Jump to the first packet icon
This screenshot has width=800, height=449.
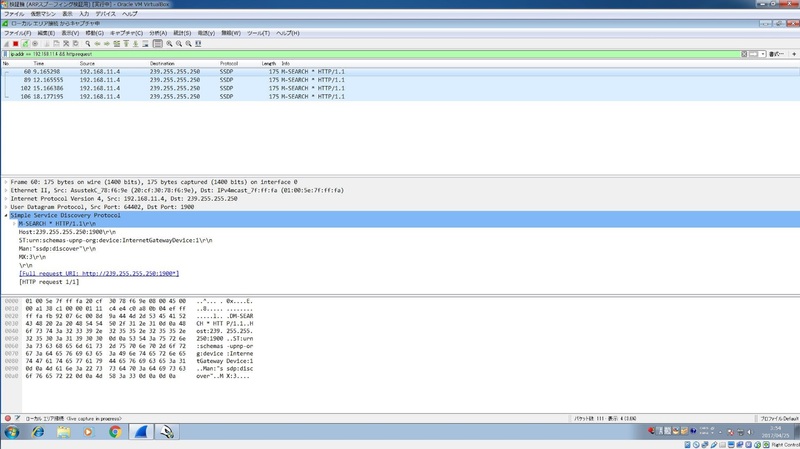pos(126,44)
